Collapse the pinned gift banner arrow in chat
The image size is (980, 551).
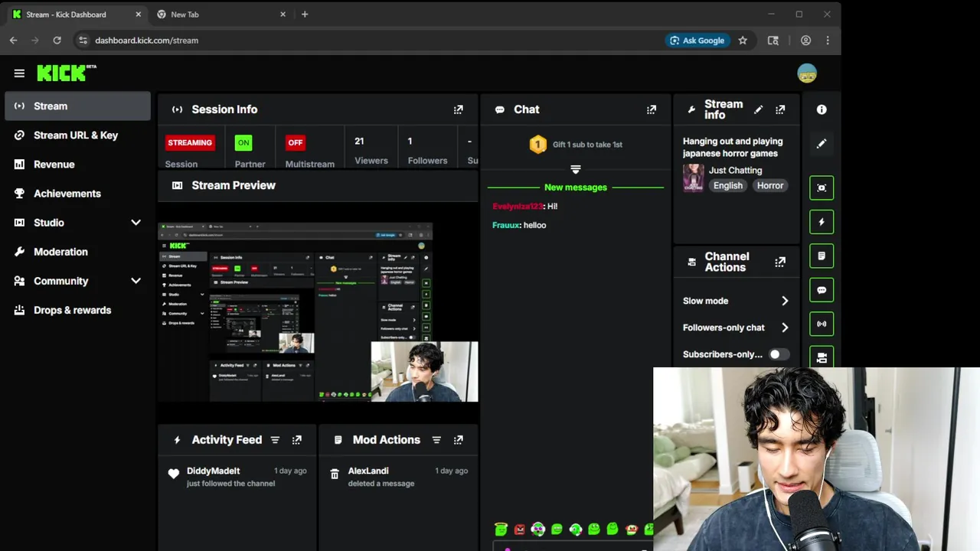point(576,169)
